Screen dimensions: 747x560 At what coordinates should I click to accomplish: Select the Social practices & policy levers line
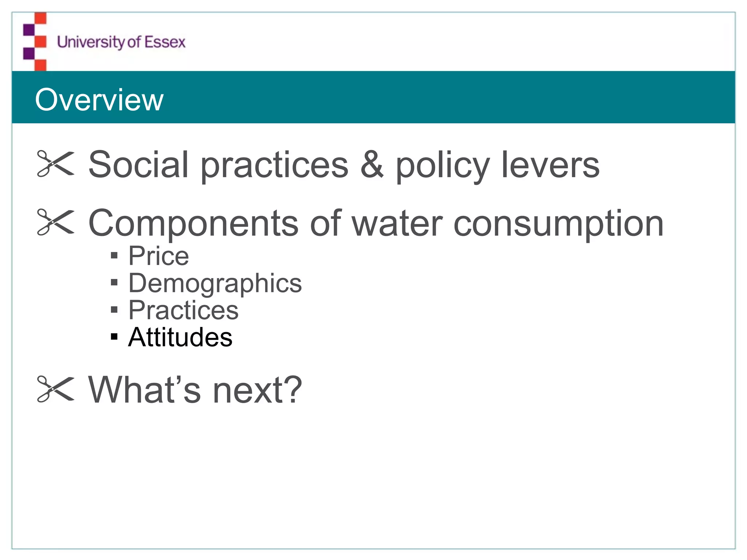point(344,165)
